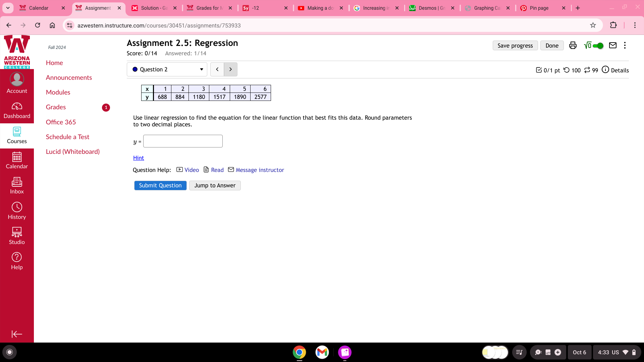Click the Grades menu item
This screenshot has width=644, height=362.
point(55,107)
